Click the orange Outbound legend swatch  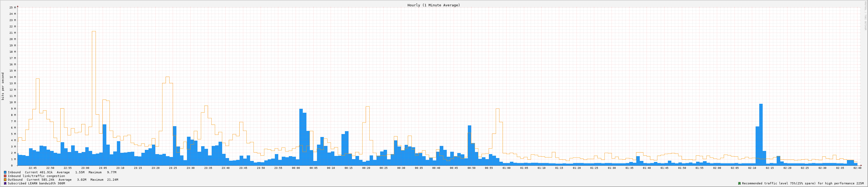[5, 180]
